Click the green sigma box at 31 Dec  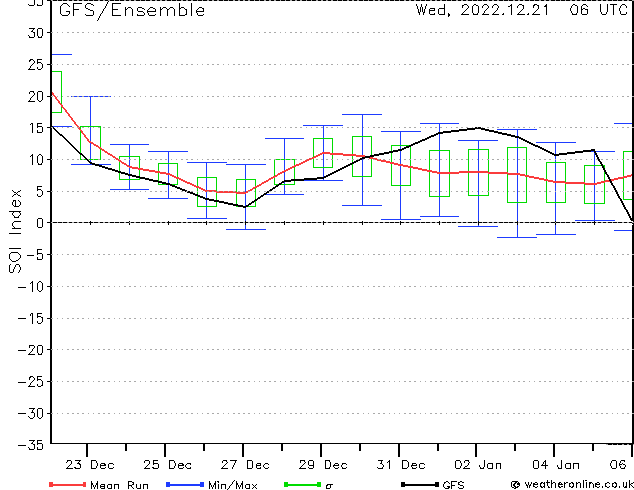[401, 165]
